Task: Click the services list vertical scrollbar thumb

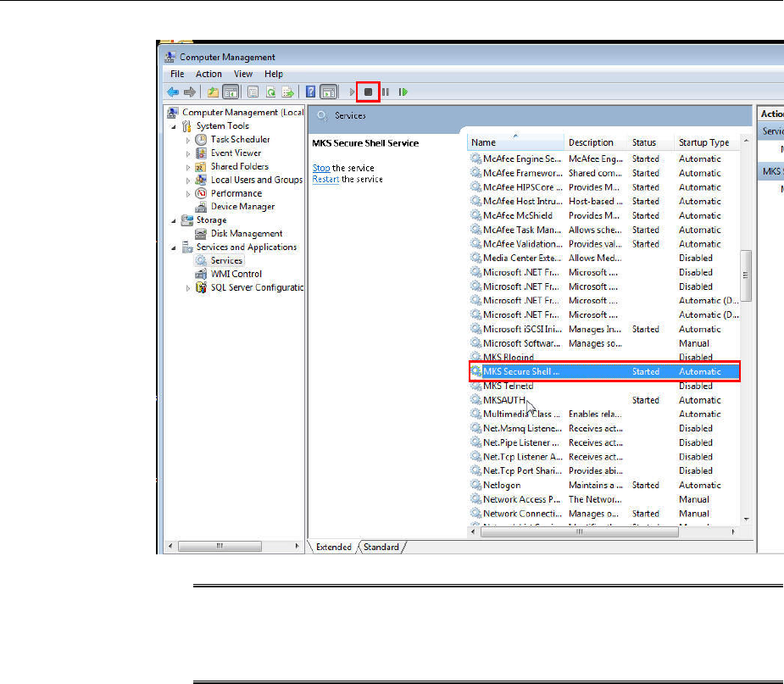Action: coord(746,275)
